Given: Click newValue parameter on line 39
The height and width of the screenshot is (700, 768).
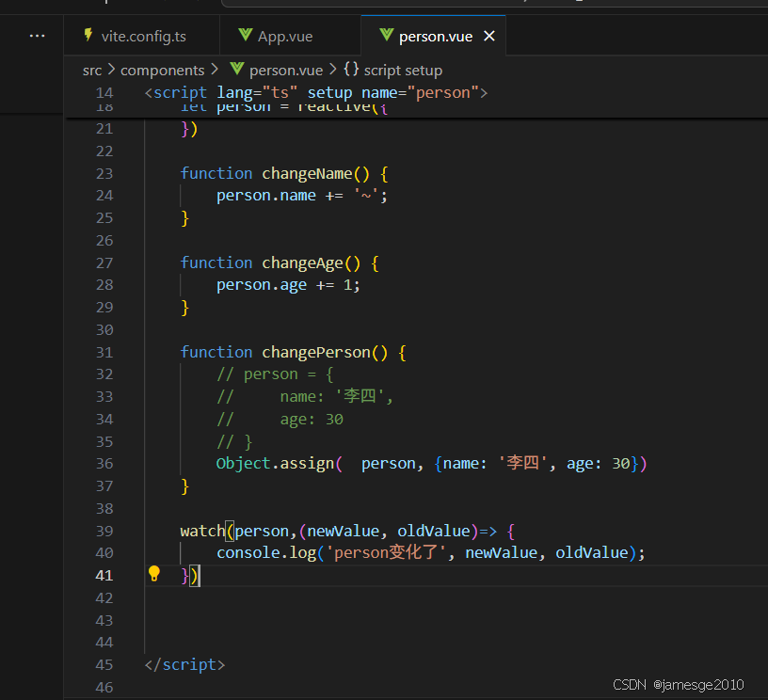Looking at the screenshot, I should (x=344, y=532).
